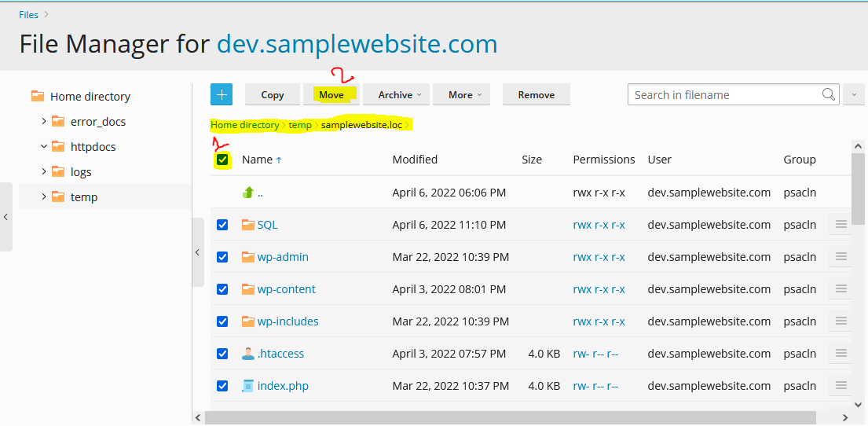Open the SQL folder icon
868x426 pixels.
tap(248, 225)
